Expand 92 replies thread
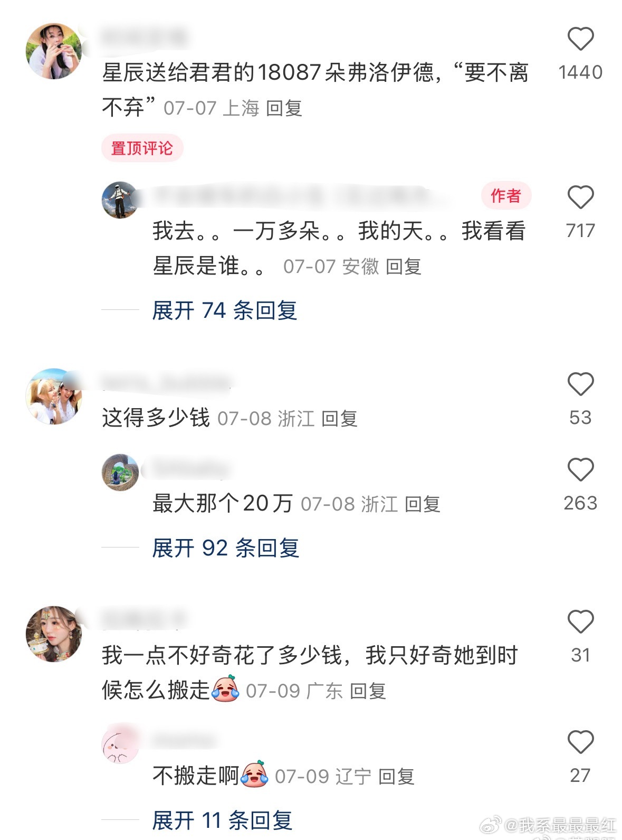The image size is (622, 840). tap(226, 548)
